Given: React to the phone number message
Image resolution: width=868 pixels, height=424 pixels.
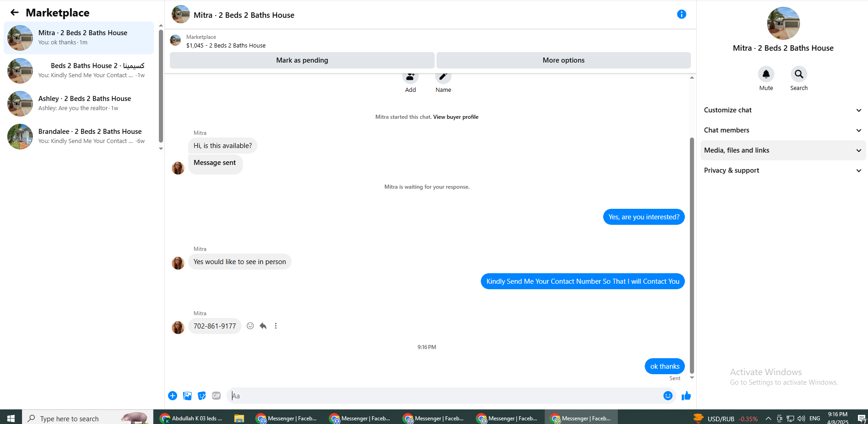Looking at the screenshot, I should (250, 326).
